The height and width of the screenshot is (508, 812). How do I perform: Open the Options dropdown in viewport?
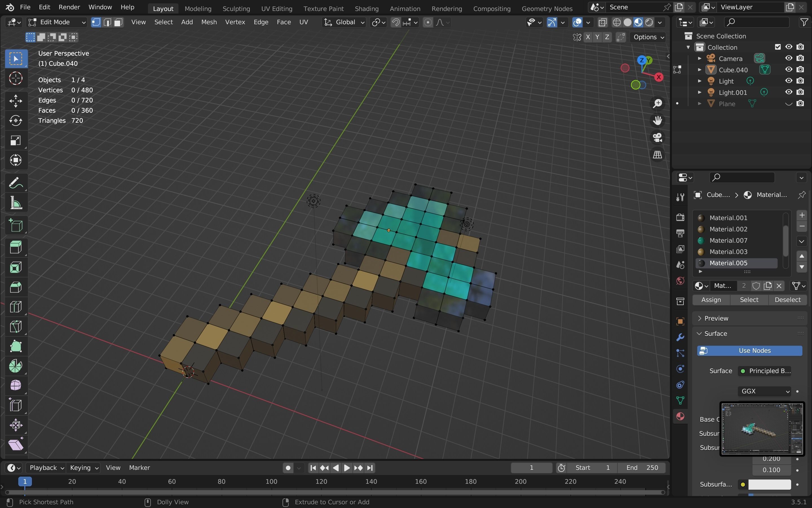[648, 37]
